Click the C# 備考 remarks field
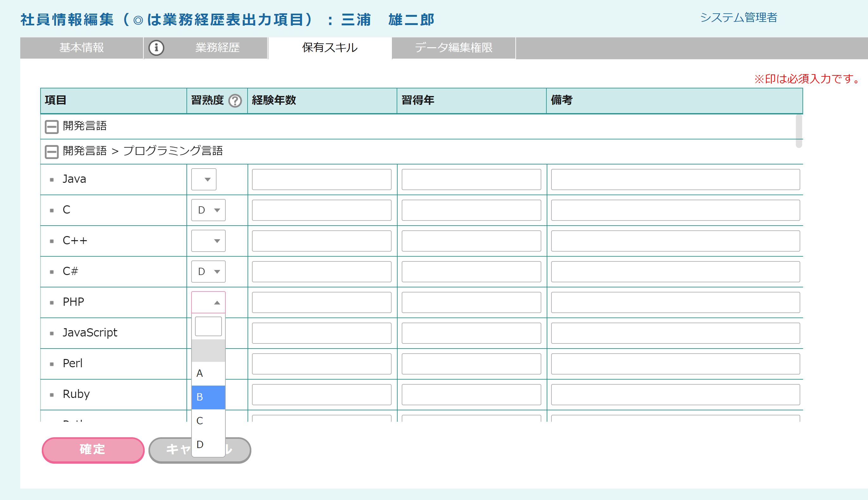Screen dimensions: 868x500 (x=675, y=272)
